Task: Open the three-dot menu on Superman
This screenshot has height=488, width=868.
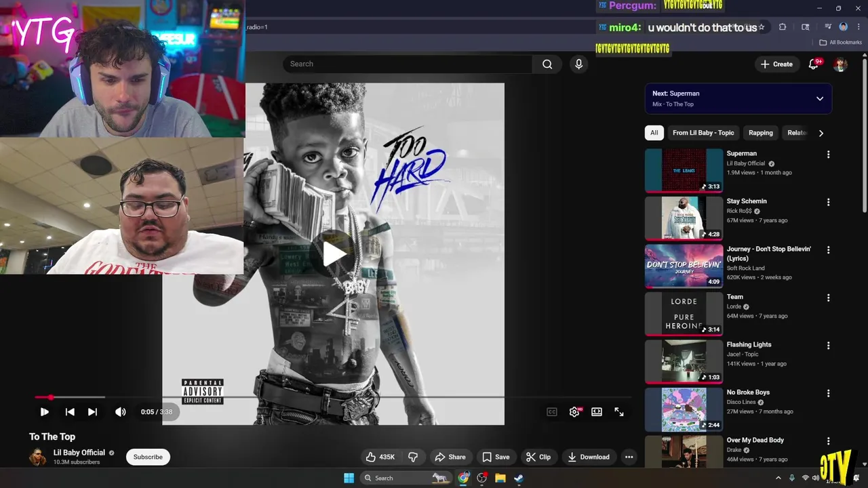Action: [828, 155]
